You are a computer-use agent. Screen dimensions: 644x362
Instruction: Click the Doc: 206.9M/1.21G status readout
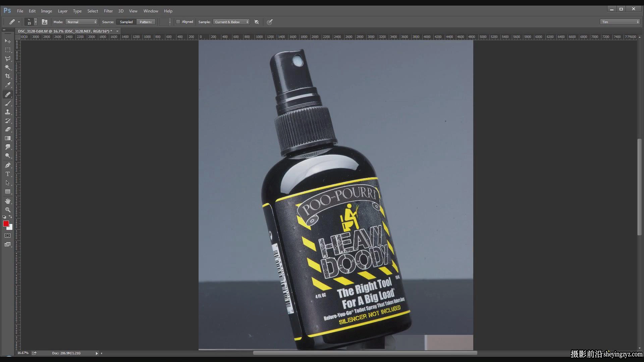[66, 353]
